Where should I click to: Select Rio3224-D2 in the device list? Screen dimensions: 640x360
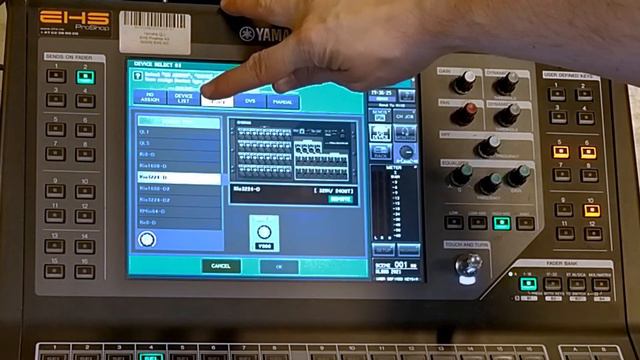(180, 200)
